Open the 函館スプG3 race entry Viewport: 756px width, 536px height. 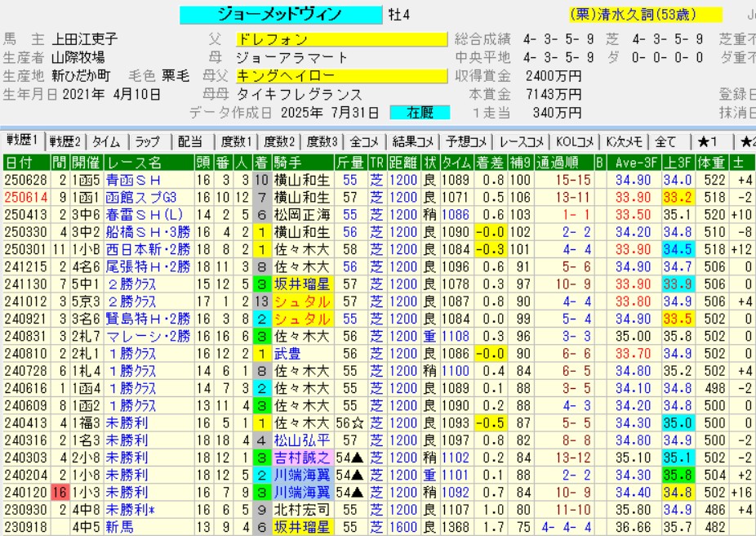point(144,197)
